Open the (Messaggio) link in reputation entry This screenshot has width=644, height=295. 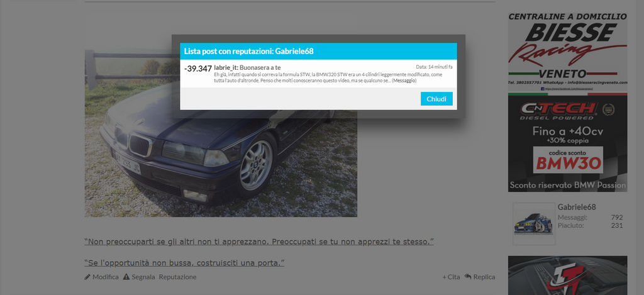pos(404,81)
